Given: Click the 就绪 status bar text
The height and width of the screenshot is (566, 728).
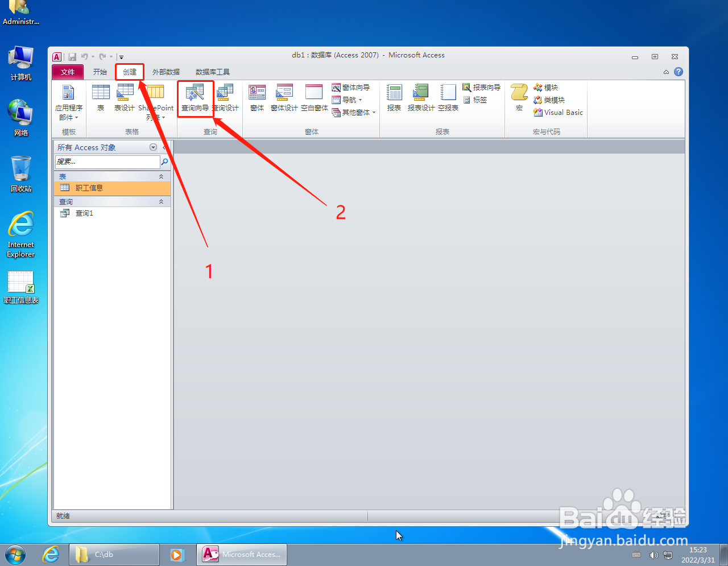Looking at the screenshot, I should click(x=63, y=516).
